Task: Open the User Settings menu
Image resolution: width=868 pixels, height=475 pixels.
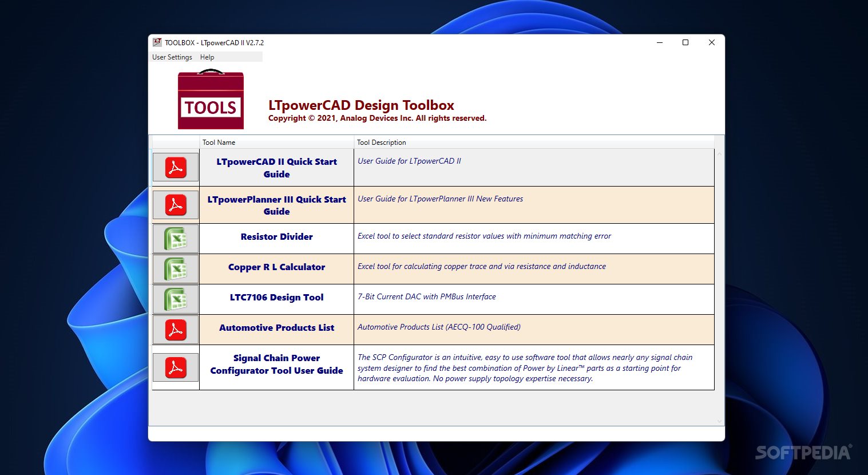Action: click(x=172, y=57)
